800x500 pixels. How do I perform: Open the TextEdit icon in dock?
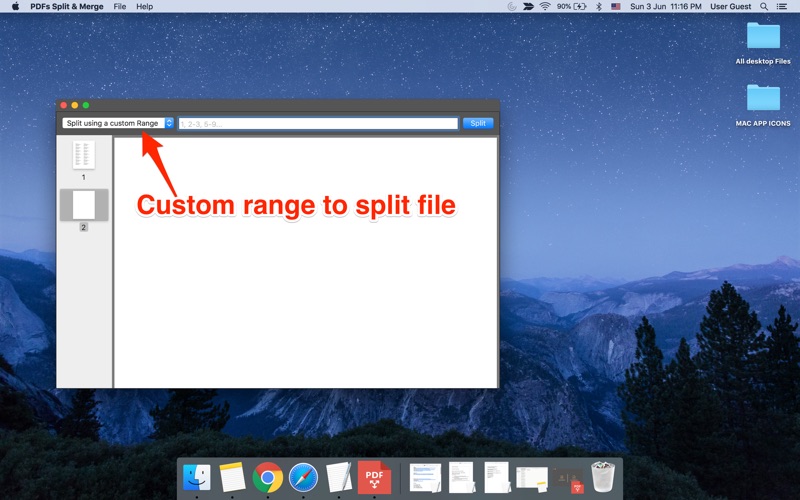338,477
